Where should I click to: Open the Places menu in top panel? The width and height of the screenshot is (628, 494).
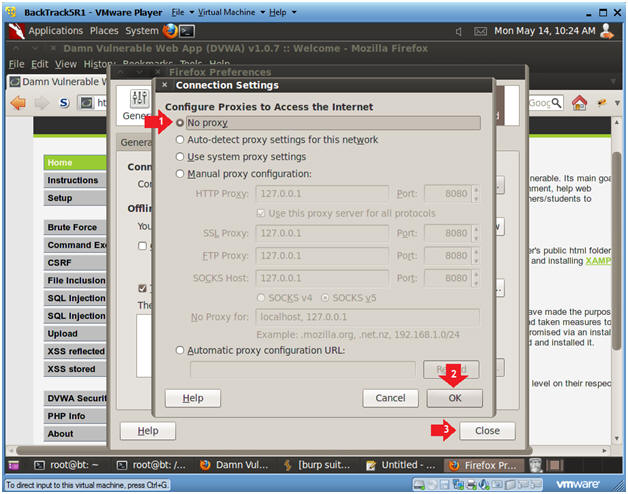pyautogui.click(x=104, y=31)
